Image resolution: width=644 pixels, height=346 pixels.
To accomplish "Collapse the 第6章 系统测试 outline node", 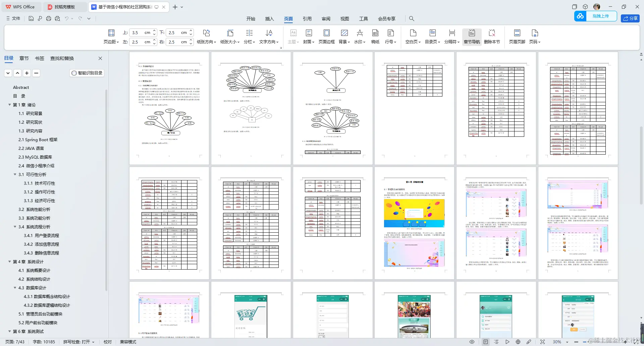I will 10,332.
